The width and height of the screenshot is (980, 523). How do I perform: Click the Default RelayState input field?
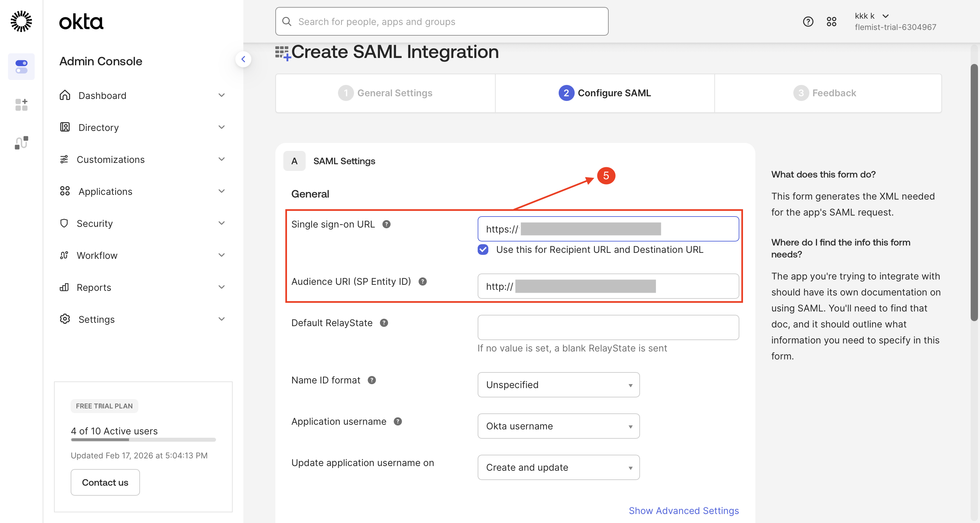click(608, 327)
